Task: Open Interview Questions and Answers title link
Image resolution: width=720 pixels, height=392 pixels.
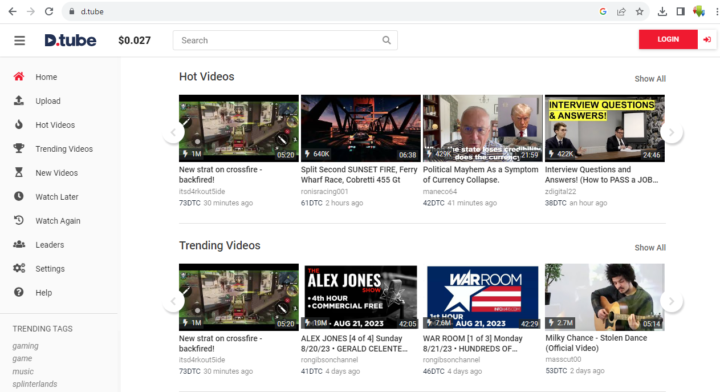Action: click(602, 174)
